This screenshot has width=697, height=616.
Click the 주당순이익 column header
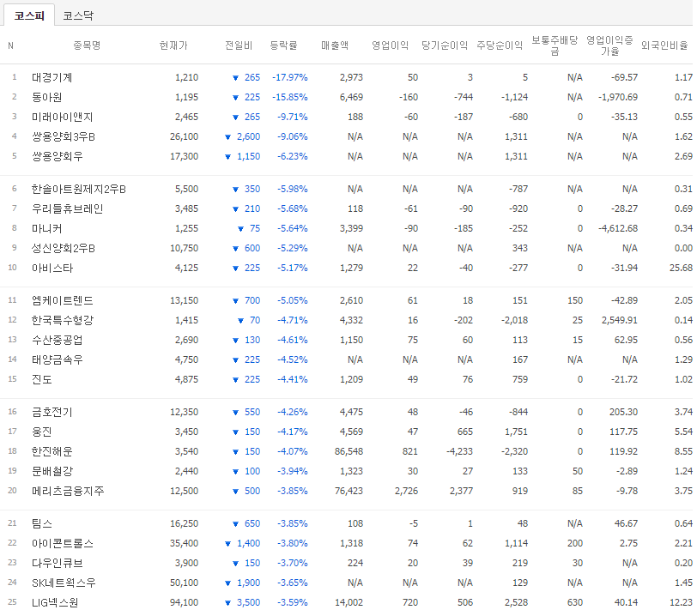coord(500,45)
